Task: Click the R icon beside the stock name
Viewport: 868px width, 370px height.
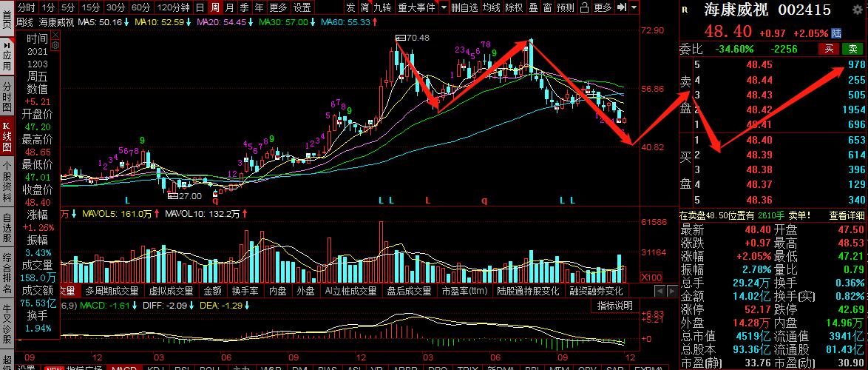Action: coord(685,10)
